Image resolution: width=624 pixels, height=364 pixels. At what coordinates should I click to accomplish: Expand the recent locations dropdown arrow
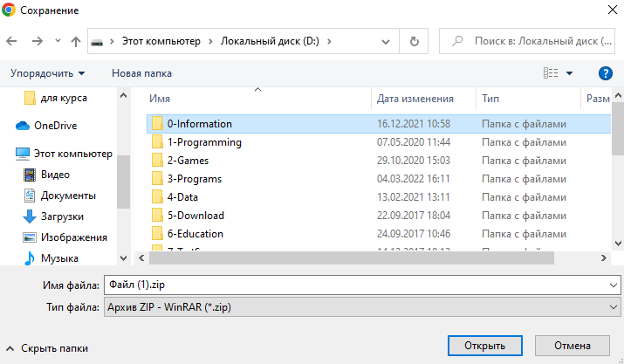tap(58, 41)
